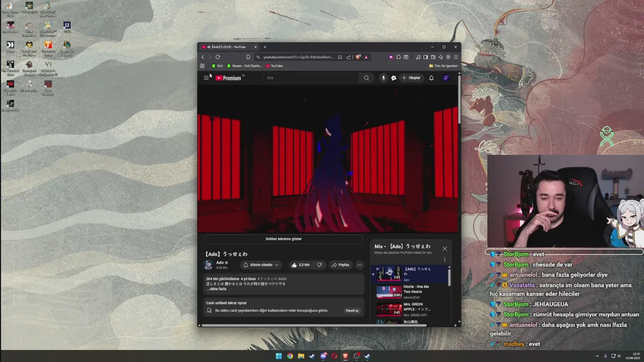The width and height of the screenshot is (644, 362).
Task: Open more actions menu beside Paylaş
Action: [359, 265]
